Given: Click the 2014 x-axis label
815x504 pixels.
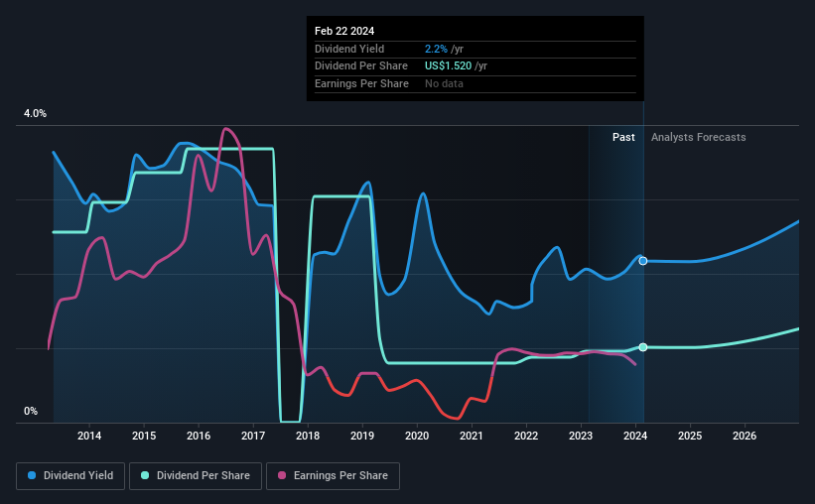Looking at the screenshot, I should click(x=89, y=436).
